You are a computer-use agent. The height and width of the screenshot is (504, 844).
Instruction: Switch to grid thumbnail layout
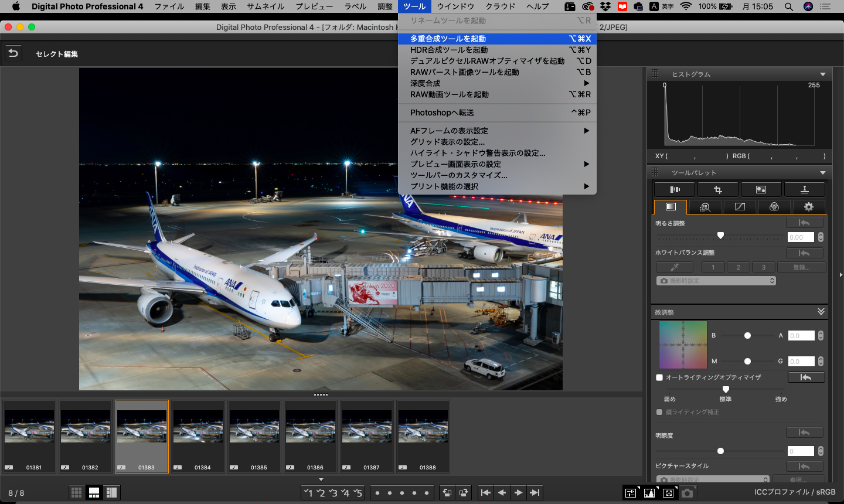coord(76,493)
